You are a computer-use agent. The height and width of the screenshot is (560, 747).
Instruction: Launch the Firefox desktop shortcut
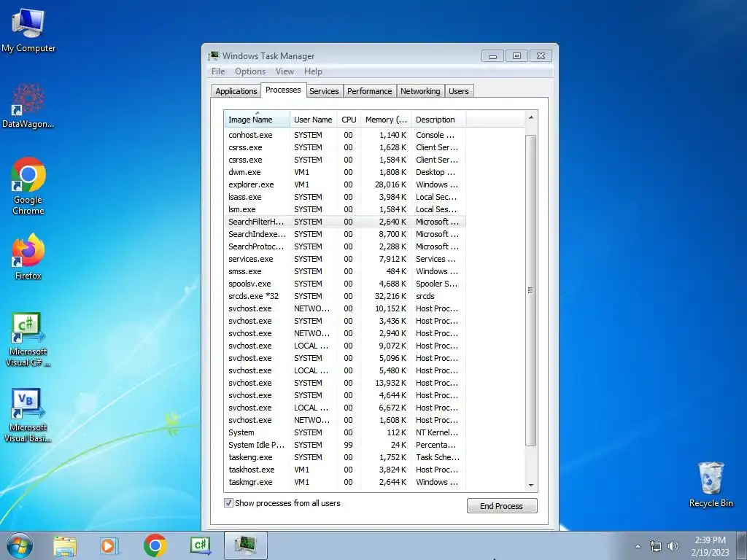[28, 256]
